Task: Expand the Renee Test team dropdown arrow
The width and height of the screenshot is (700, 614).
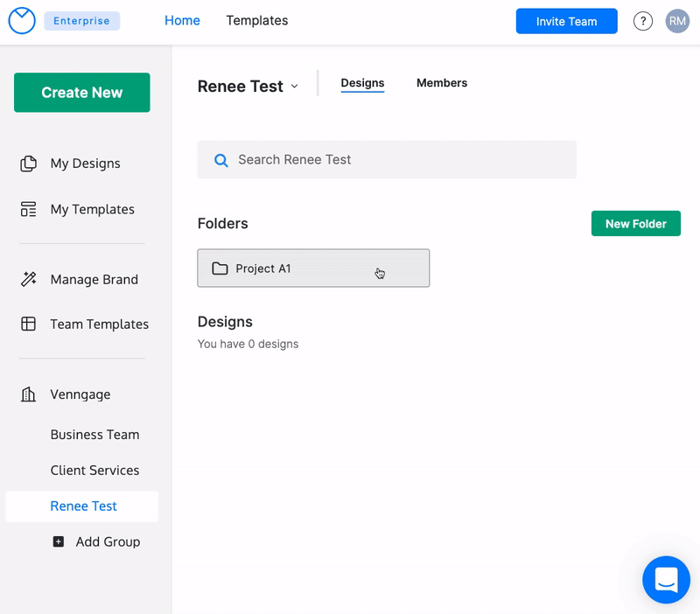Action: coord(294,87)
